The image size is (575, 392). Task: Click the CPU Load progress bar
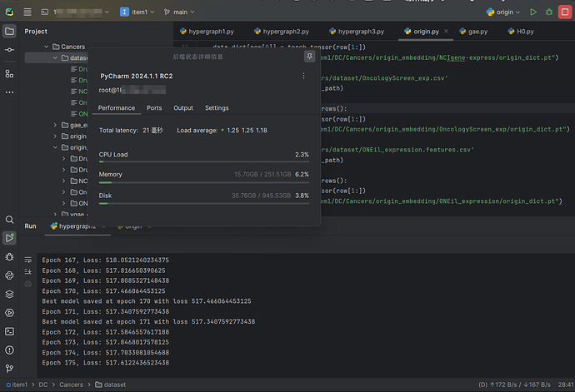click(x=204, y=161)
